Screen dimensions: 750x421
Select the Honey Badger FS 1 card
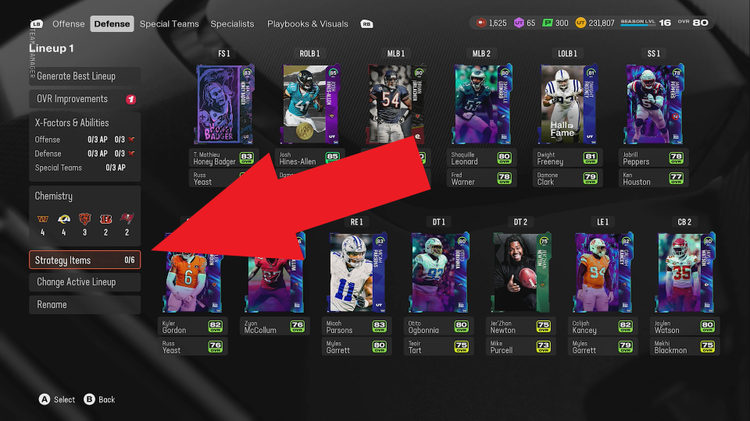(x=225, y=105)
